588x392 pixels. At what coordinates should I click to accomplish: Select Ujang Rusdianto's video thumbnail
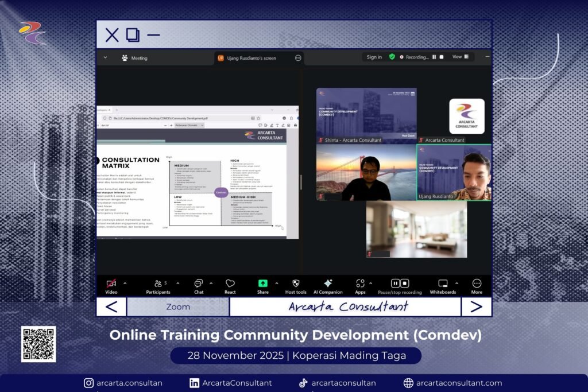(x=454, y=172)
